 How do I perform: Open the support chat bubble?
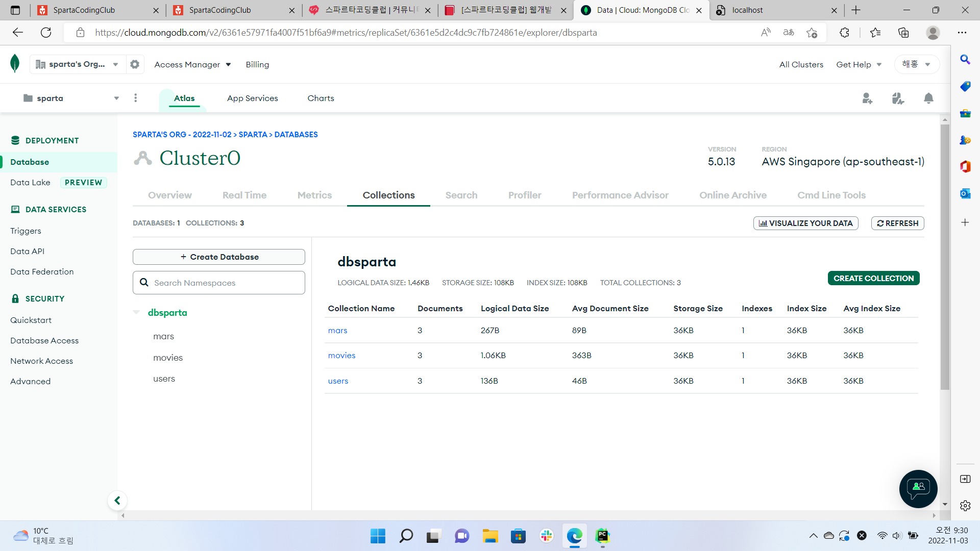918,489
